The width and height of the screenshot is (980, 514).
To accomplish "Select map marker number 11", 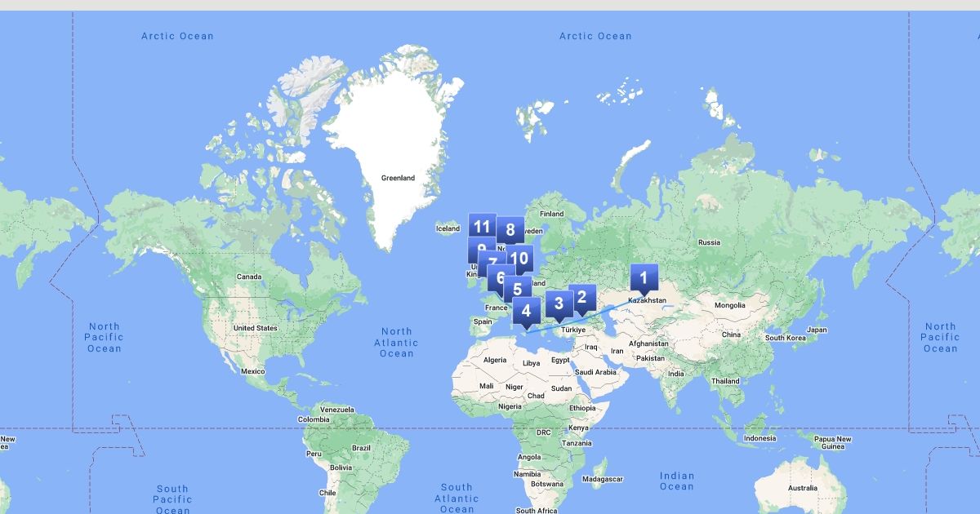I will 482,227.
